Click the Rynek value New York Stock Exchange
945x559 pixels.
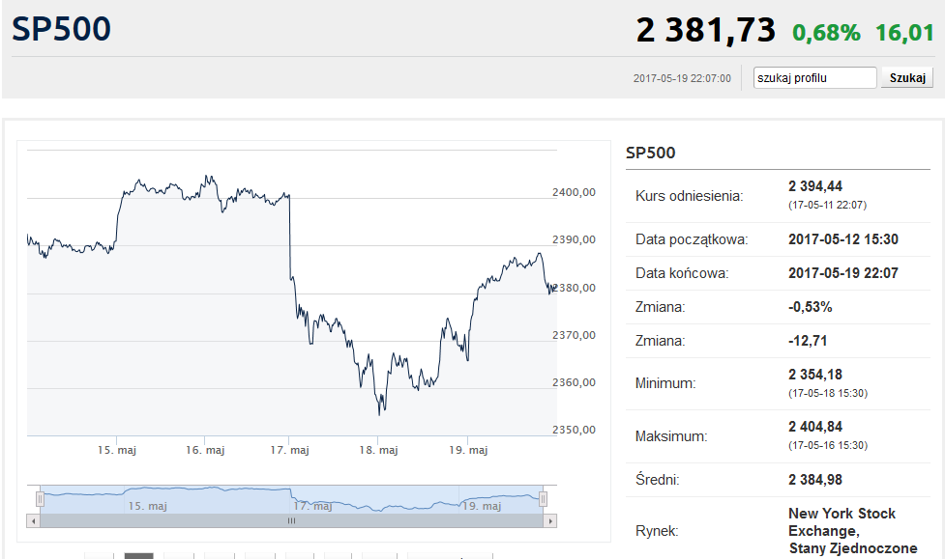[x=852, y=531]
